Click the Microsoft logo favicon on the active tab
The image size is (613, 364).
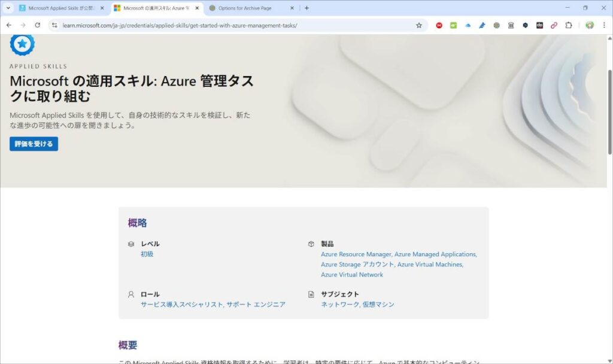coord(117,8)
